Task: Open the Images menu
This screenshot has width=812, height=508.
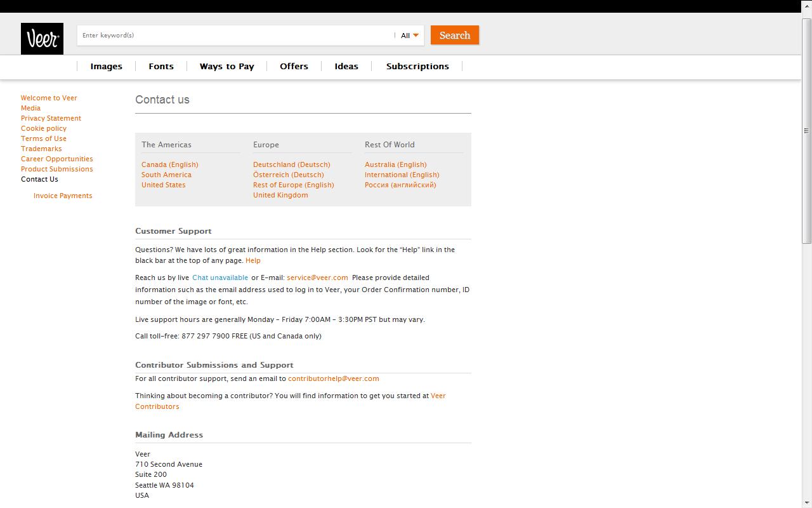Action: point(106,66)
